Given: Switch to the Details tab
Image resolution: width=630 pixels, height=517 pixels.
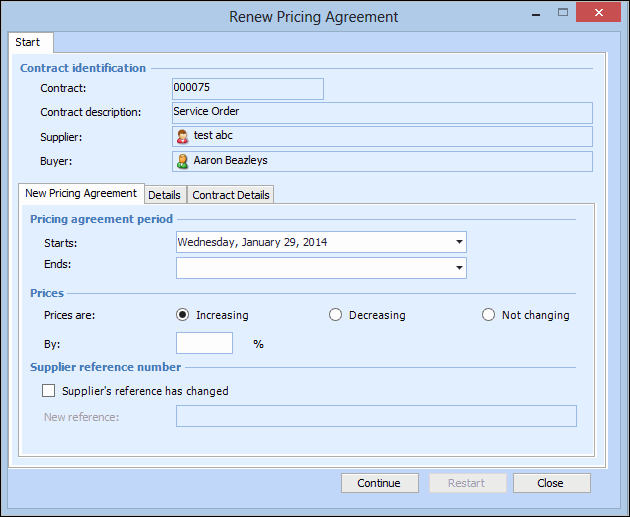Looking at the screenshot, I should pyautogui.click(x=164, y=195).
